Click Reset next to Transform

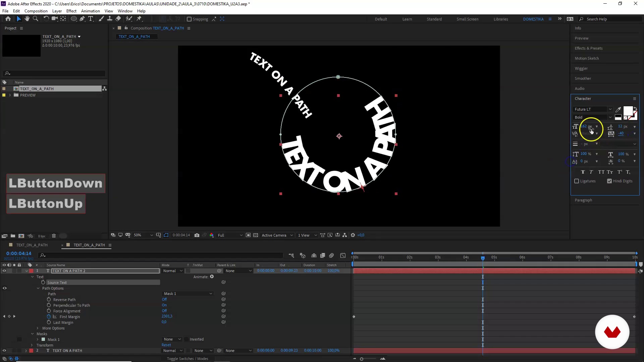click(166, 345)
